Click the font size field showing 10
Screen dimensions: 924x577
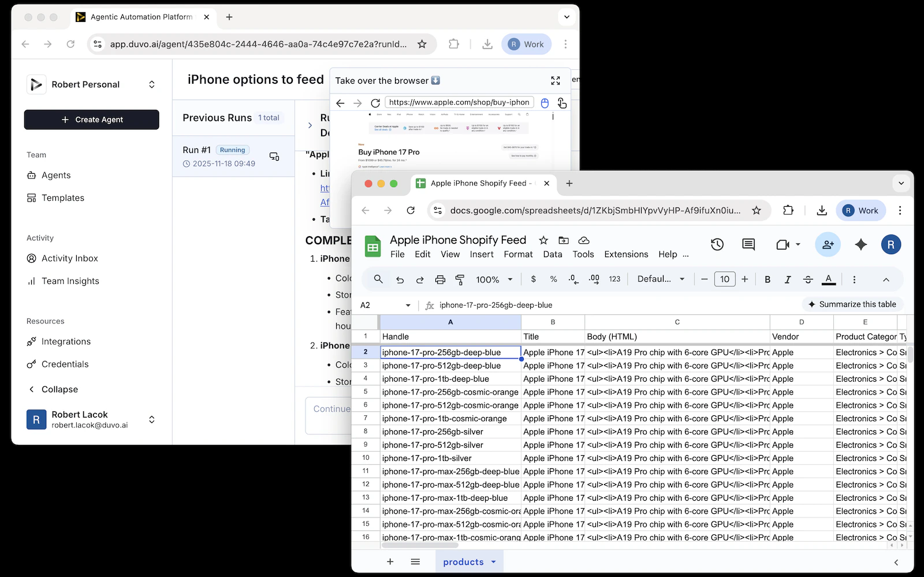[x=725, y=280]
